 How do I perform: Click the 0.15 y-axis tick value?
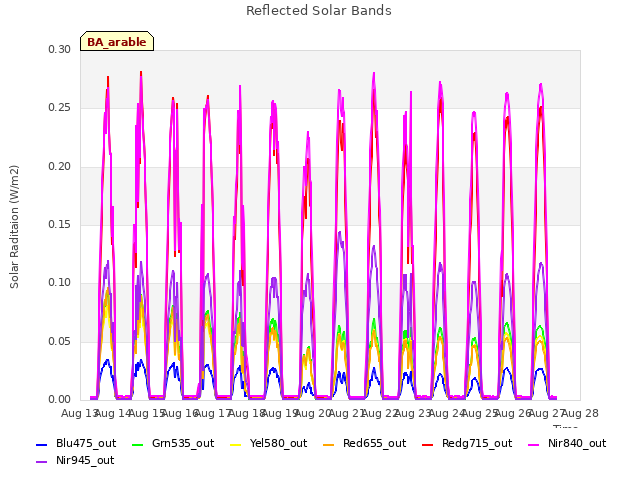[60, 224]
